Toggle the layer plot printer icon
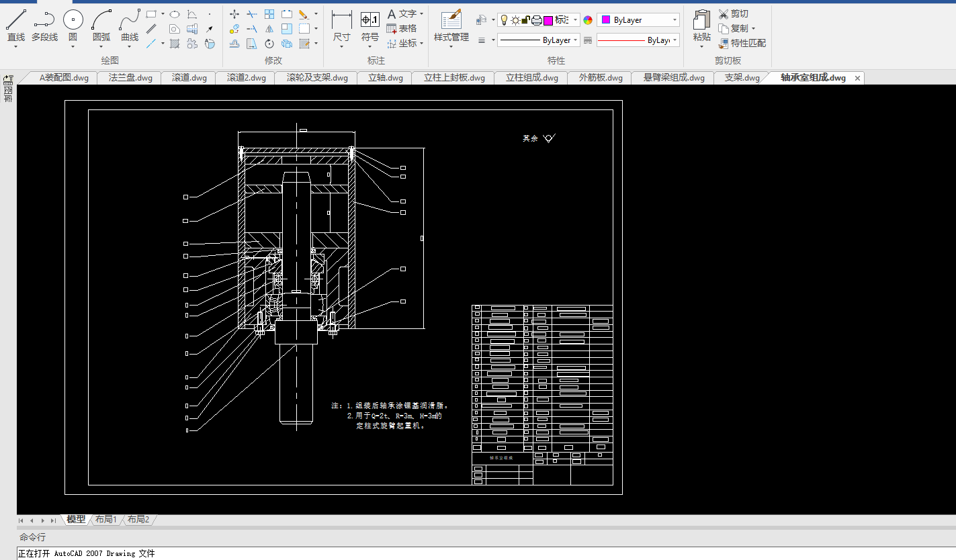The width and height of the screenshot is (956, 560). 536,20
